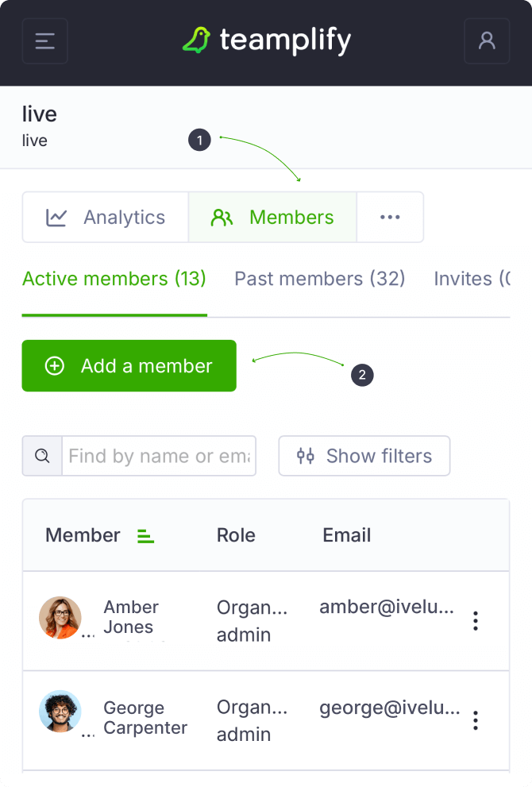Open the Past members (32) tab
This screenshot has height=787, width=532.
click(x=319, y=279)
